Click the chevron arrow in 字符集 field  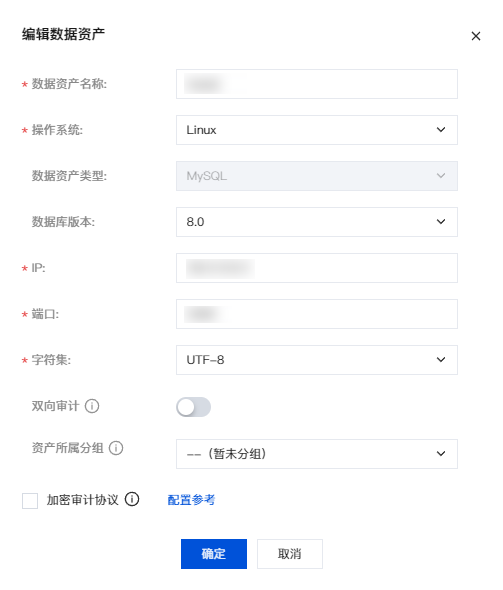pos(441,360)
